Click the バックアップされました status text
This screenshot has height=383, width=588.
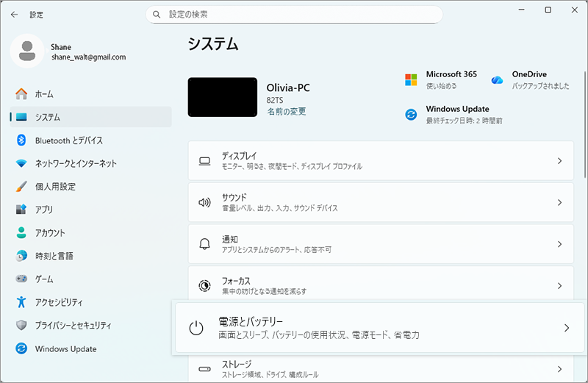(x=541, y=86)
